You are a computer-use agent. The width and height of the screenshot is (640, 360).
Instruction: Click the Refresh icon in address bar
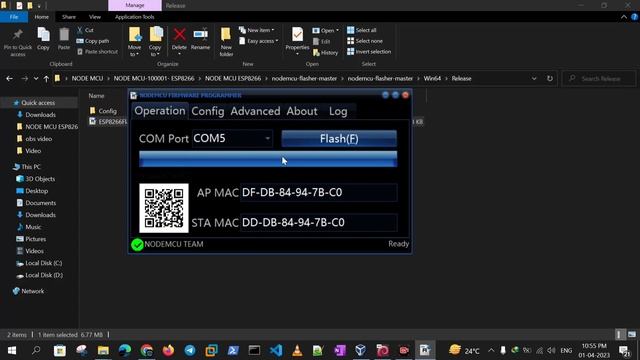coord(550,78)
